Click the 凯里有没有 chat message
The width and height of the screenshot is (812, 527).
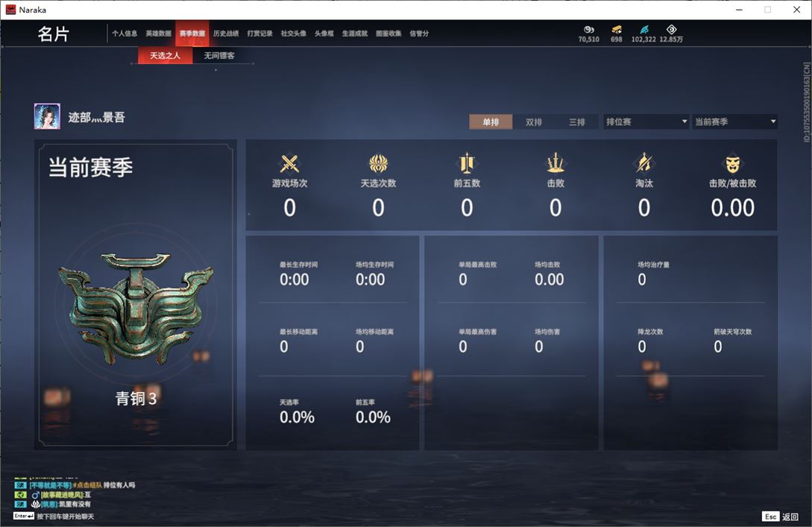[x=75, y=504]
